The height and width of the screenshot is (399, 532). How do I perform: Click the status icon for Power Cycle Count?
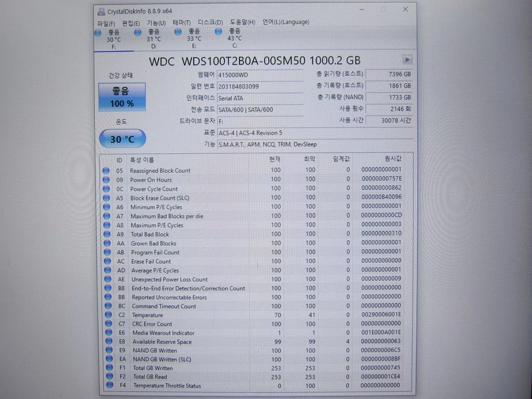click(x=106, y=189)
